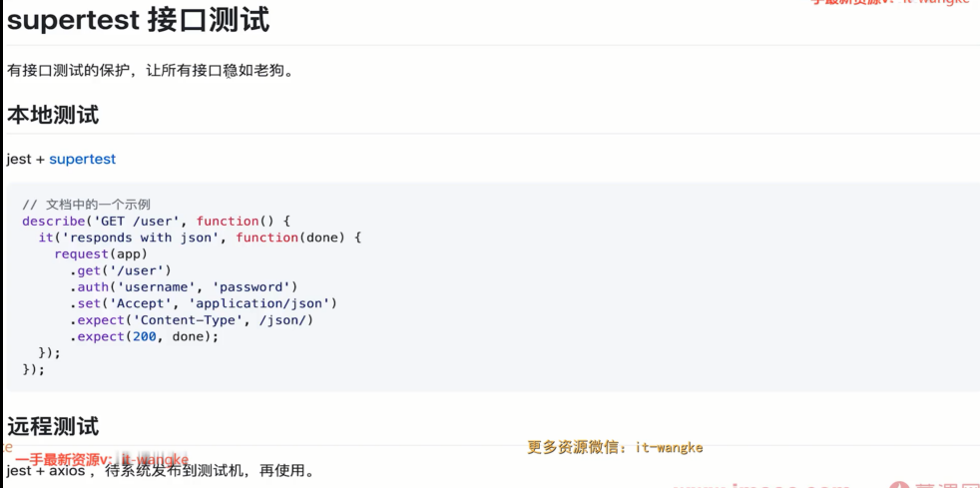Viewport: 980px width, 488px height.
Task: Click the "supertest 接口测试" page title
Action: [x=138, y=21]
